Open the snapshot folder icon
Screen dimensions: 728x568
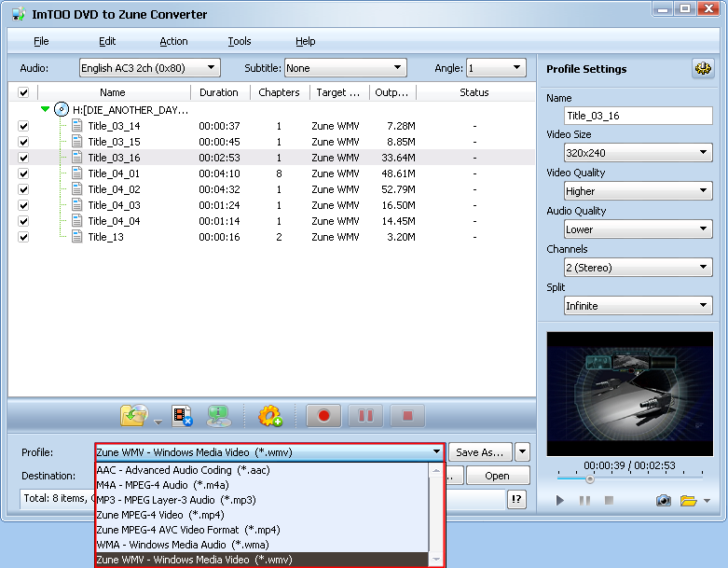(689, 500)
